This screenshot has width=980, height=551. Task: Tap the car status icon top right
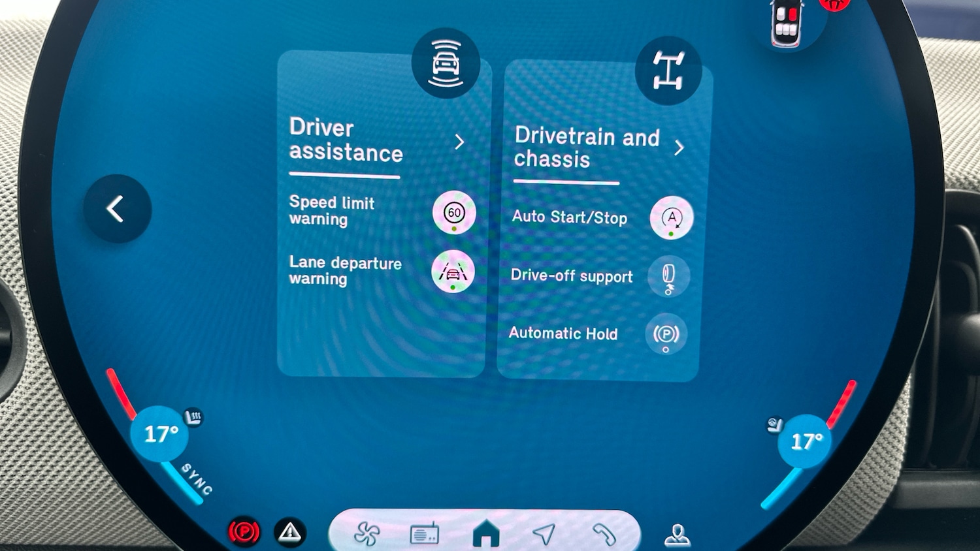pyautogui.click(x=786, y=24)
